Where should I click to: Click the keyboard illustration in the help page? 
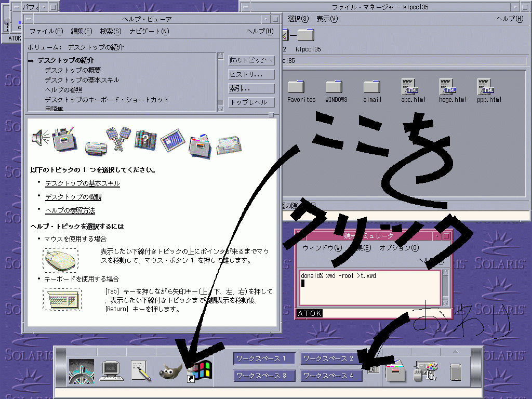(x=62, y=299)
